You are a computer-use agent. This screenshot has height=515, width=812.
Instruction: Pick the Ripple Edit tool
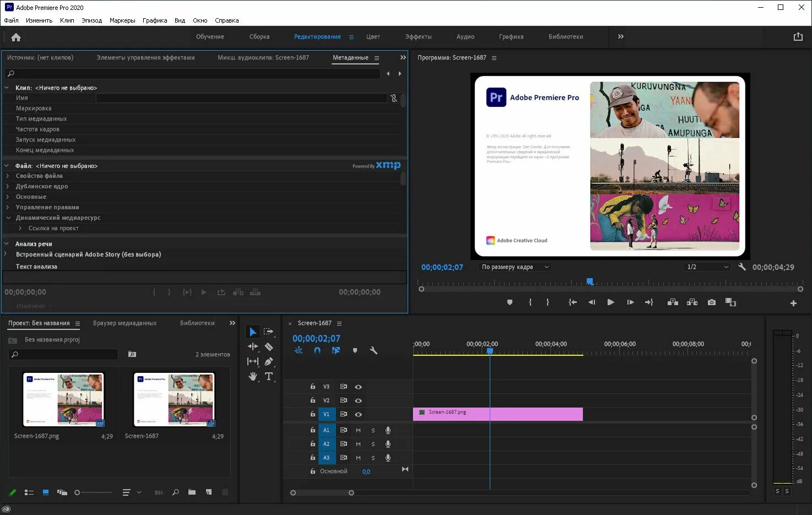tap(253, 346)
